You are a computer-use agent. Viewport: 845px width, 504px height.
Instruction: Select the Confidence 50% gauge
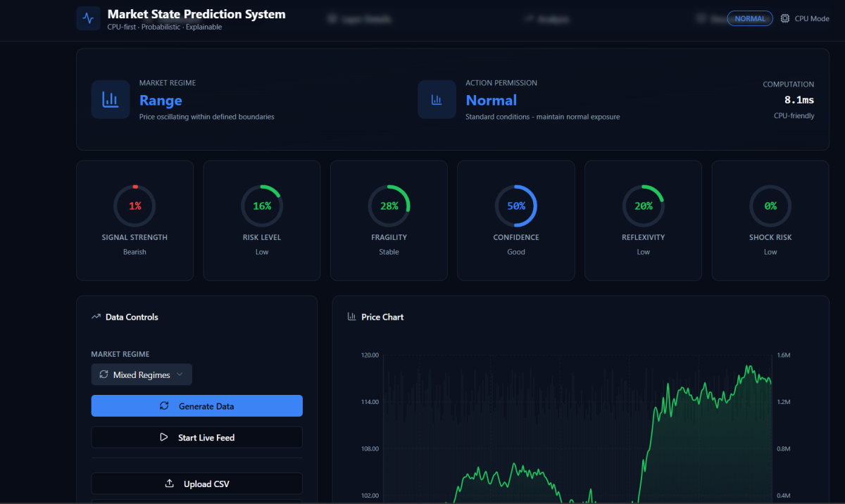pos(516,206)
